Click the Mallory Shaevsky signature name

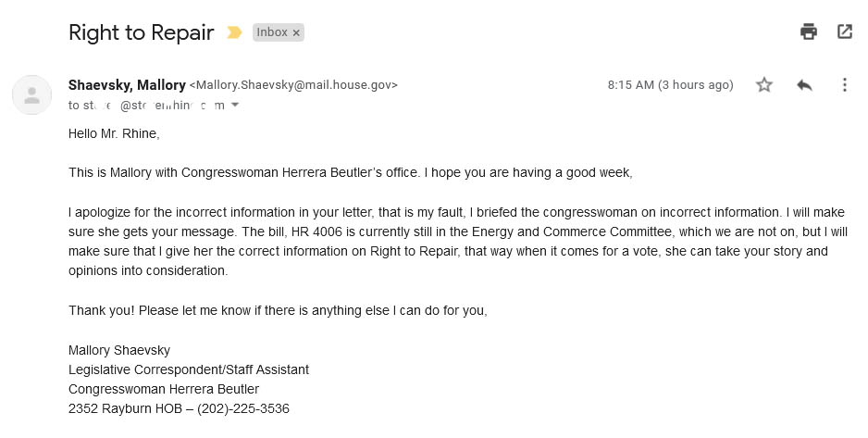(x=119, y=351)
